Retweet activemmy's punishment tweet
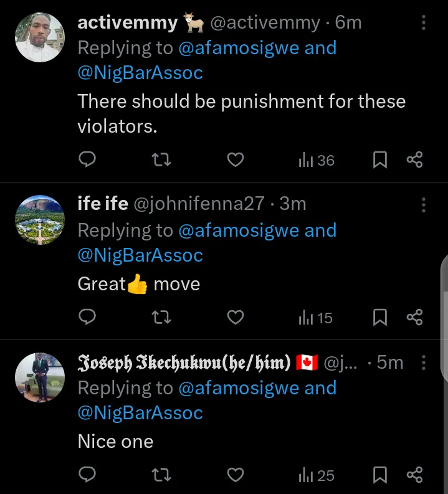 pos(162,160)
